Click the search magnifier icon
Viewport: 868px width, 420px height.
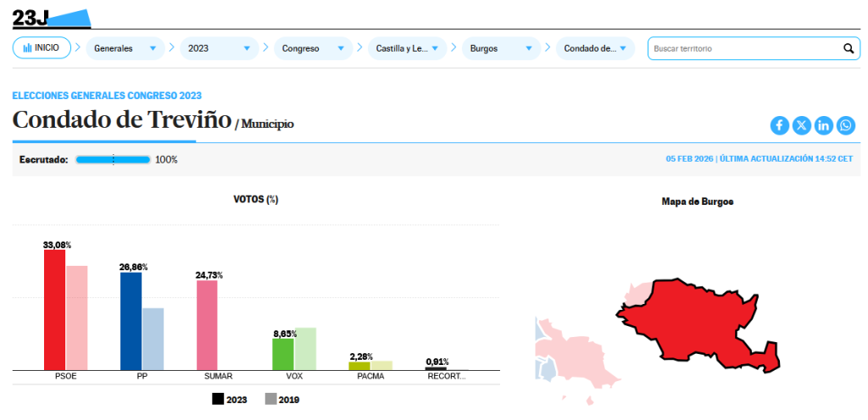pyautogui.click(x=848, y=49)
